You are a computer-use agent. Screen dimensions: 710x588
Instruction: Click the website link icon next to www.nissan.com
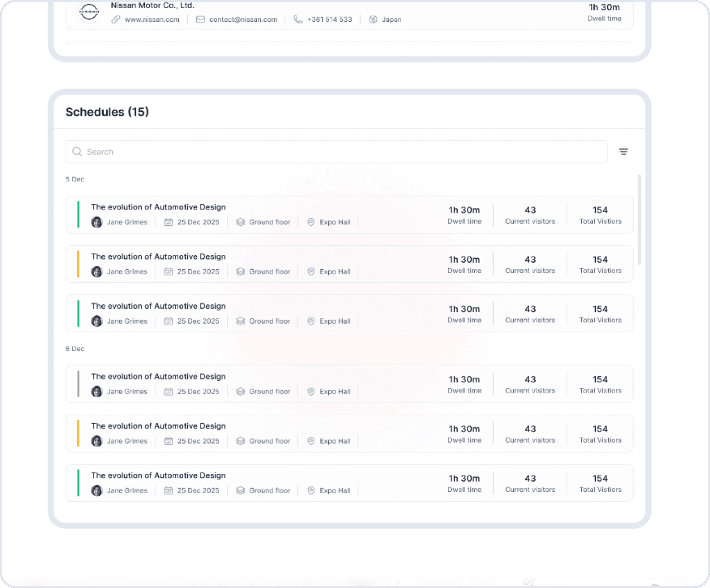(117, 19)
